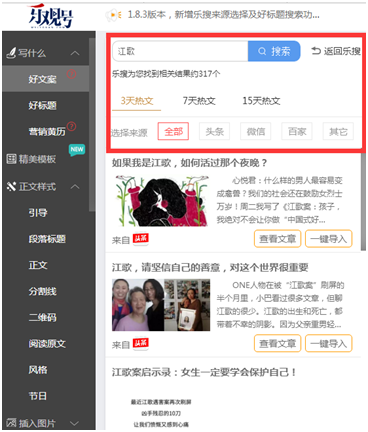
Task: Click the sidebar vertical scrollbar
Action: [x=92, y=125]
